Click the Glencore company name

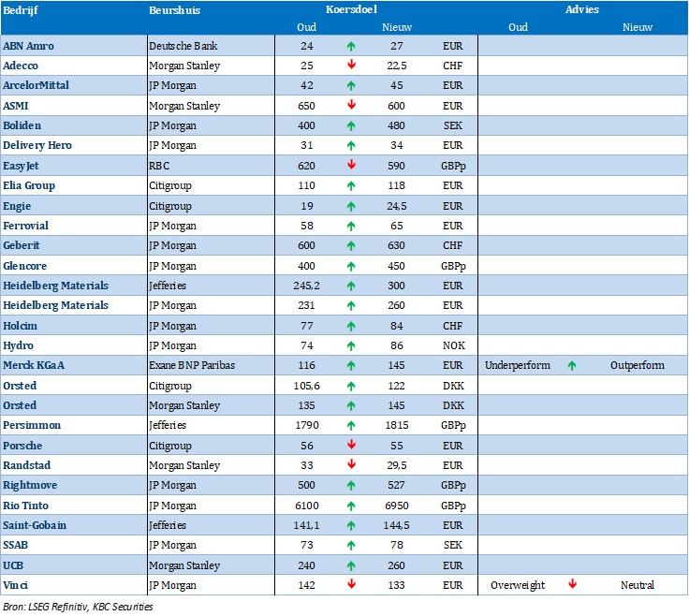click(x=26, y=265)
